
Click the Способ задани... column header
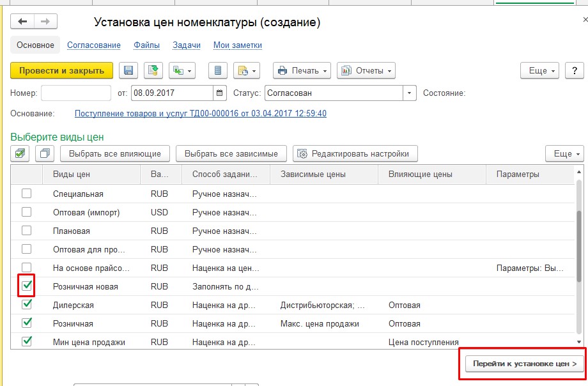[226, 174]
